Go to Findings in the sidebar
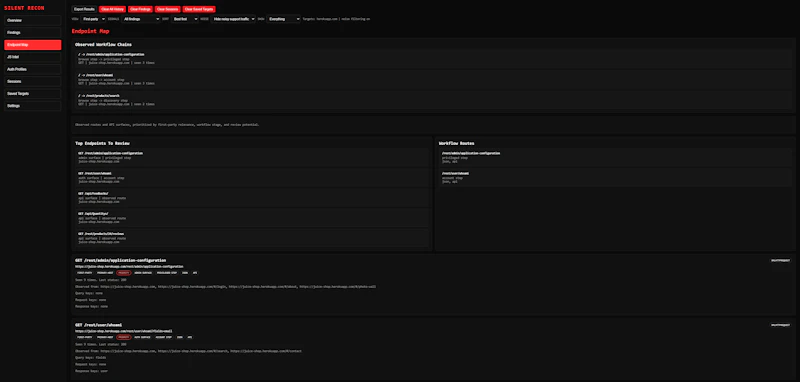800x382 pixels. (33, 33)
